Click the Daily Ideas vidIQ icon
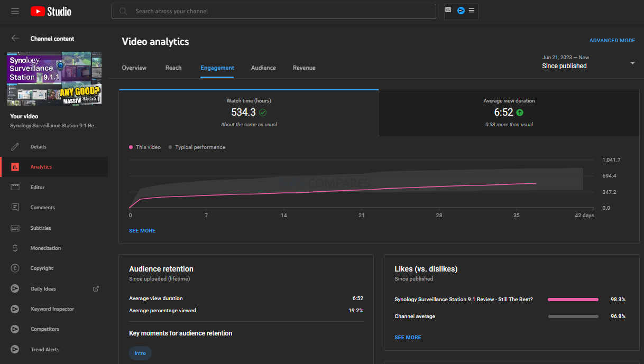The height and width of the screenshot is (364, 644). (x=15, y=289)
